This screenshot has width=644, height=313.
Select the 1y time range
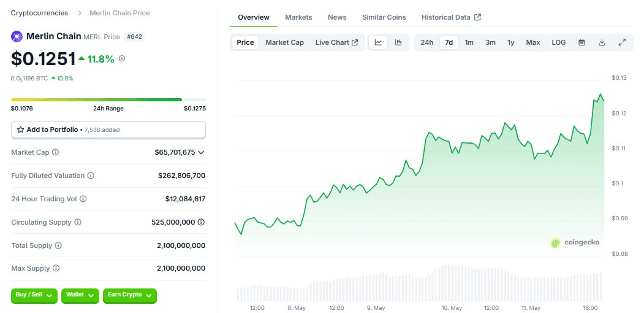[511, 42]
